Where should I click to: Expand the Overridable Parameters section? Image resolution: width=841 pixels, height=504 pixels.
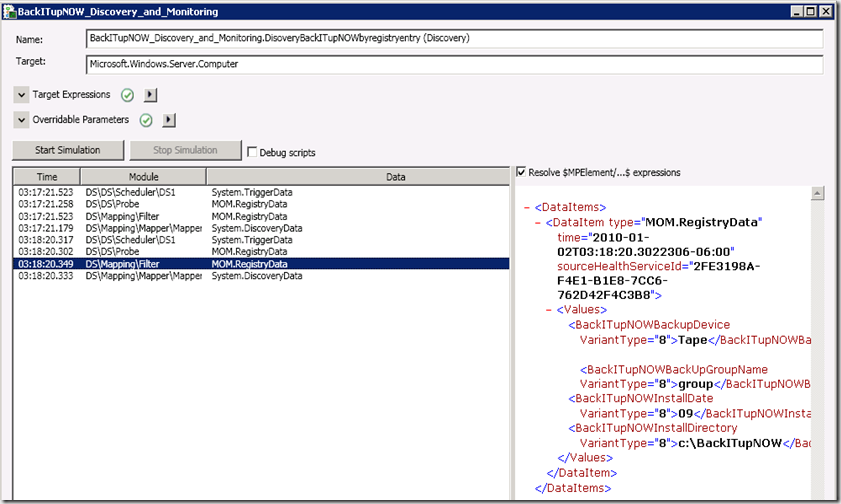tap(21, 120)
